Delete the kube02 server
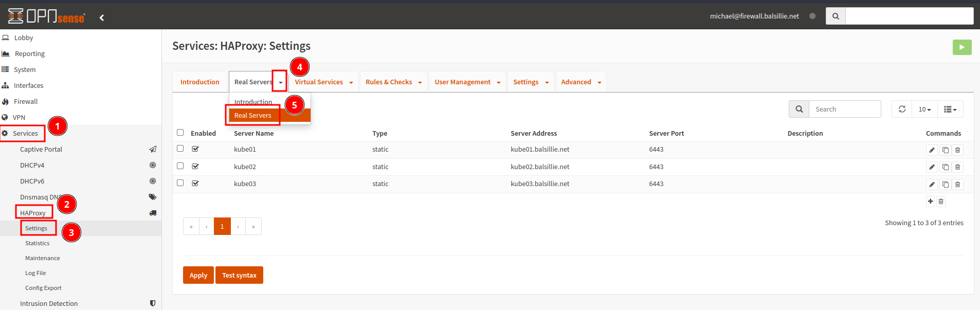Viewport: 980px width, 310px height. click(957, 167)
